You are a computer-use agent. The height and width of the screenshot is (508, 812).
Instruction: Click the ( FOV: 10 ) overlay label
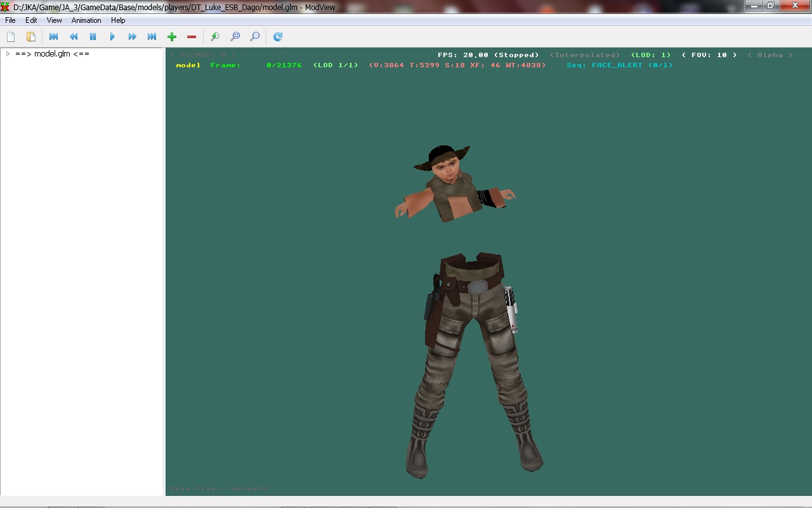pyautogui.click(x=709, y=55)
